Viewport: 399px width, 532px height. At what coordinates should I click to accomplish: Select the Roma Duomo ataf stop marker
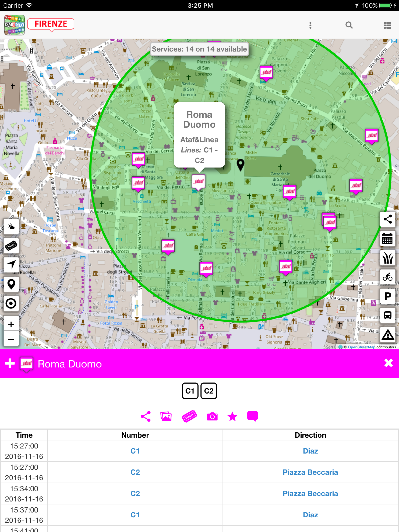(x=199, y=182)
